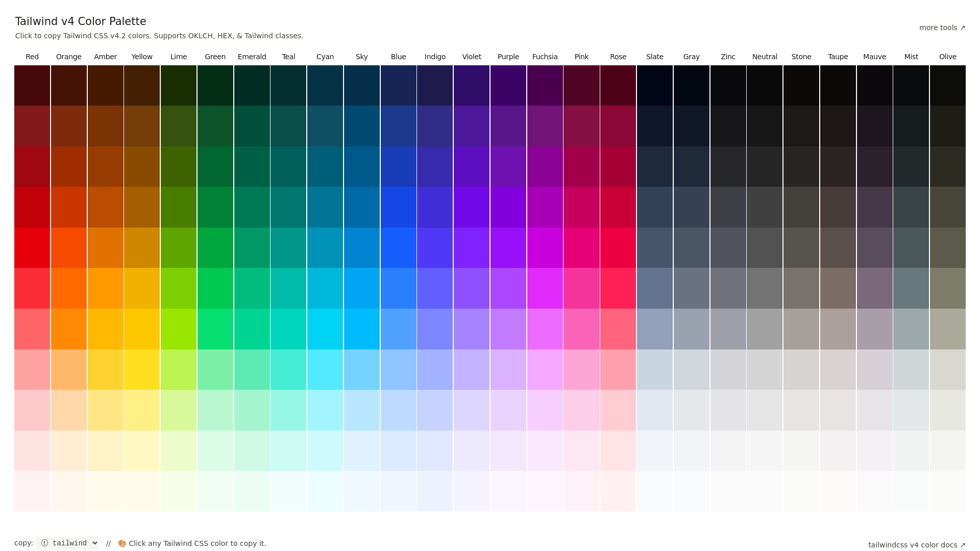
Task: Copy the darkest swatch in Slate column
Action: click(x=655, y=86)
